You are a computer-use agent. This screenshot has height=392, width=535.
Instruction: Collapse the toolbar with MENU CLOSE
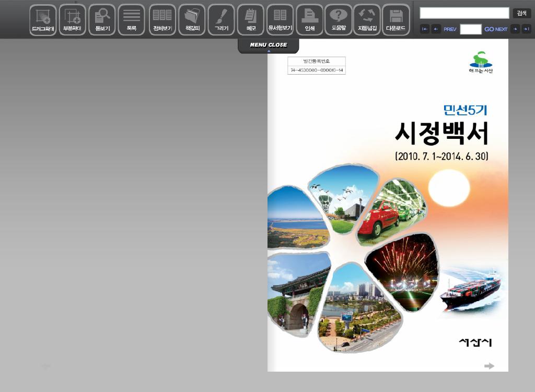269,46
